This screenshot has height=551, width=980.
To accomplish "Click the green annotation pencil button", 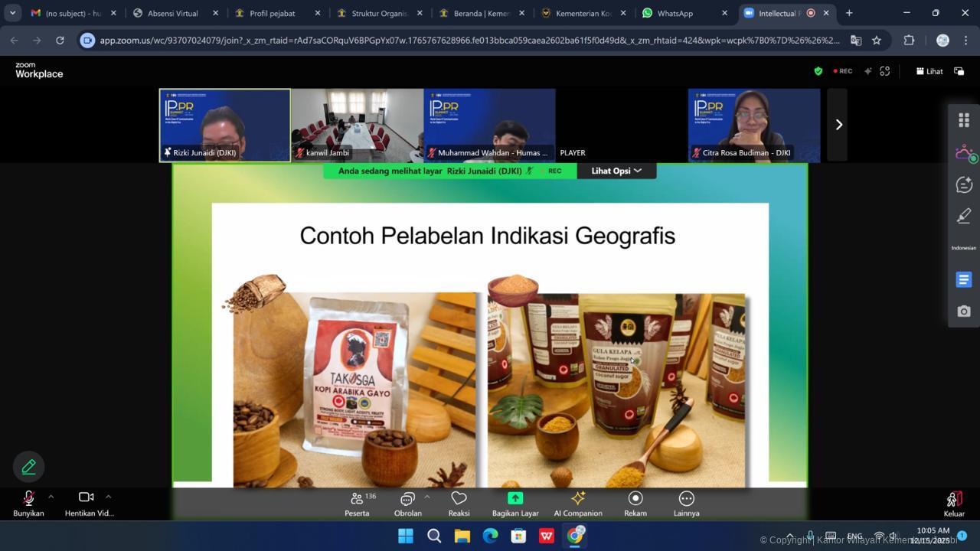I will point(29,466).
